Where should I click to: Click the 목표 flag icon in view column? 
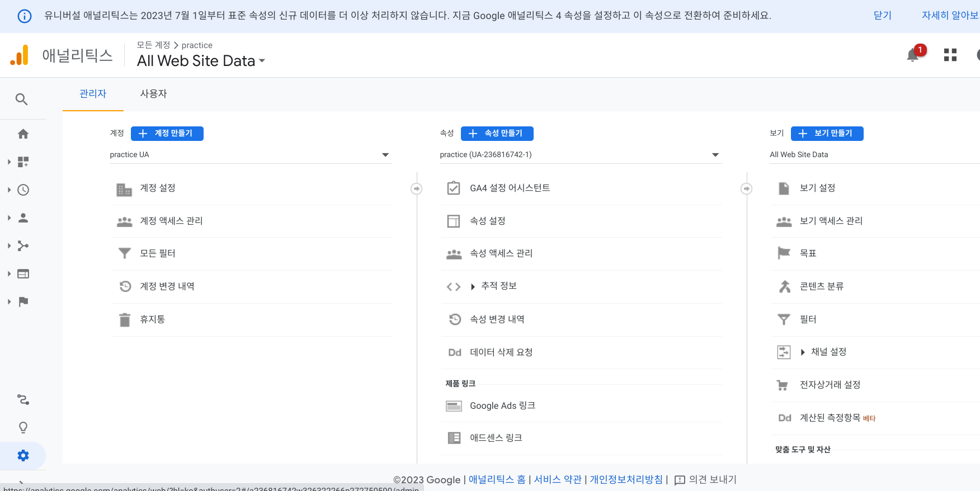coord(784,253)
